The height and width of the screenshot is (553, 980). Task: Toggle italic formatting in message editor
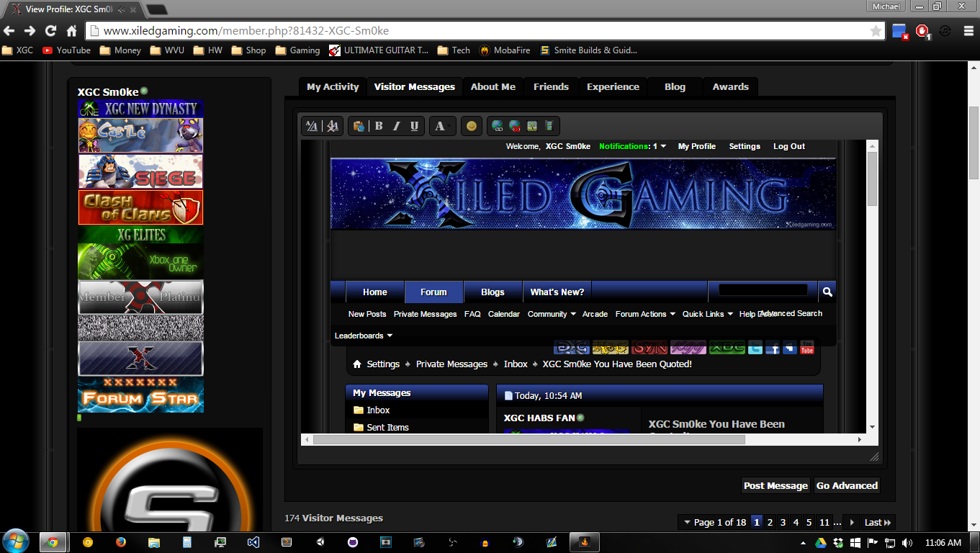[396, 126]
